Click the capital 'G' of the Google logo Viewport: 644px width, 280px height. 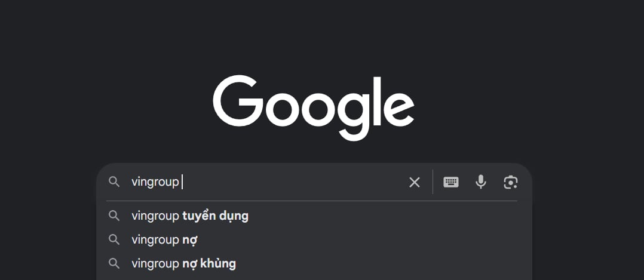pos(238,100)
